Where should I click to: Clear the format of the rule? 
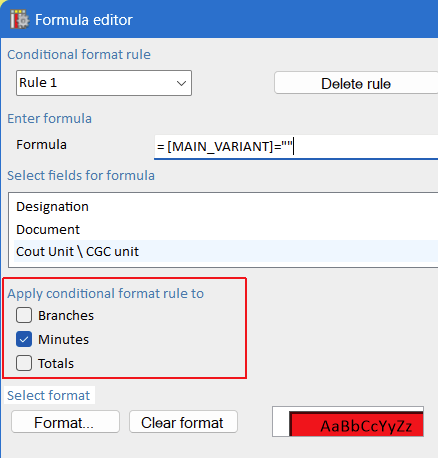pyautogui.click(x=183, y=422)
